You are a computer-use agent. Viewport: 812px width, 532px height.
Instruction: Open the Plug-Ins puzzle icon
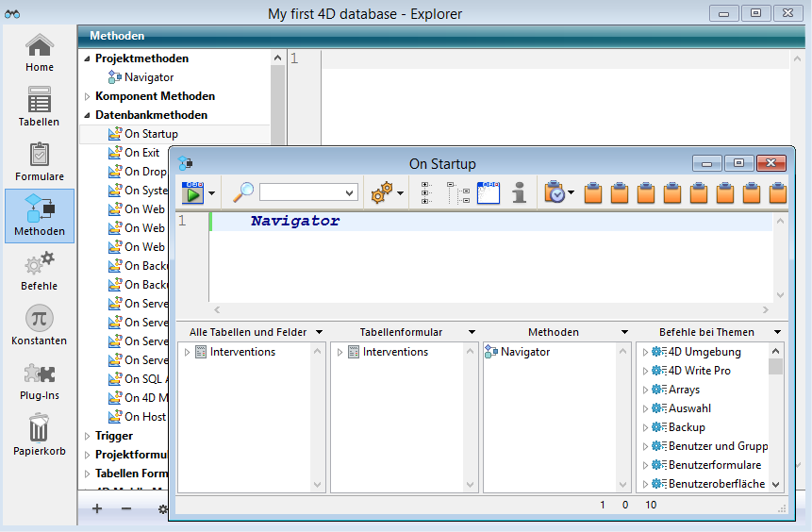point(39,379)
